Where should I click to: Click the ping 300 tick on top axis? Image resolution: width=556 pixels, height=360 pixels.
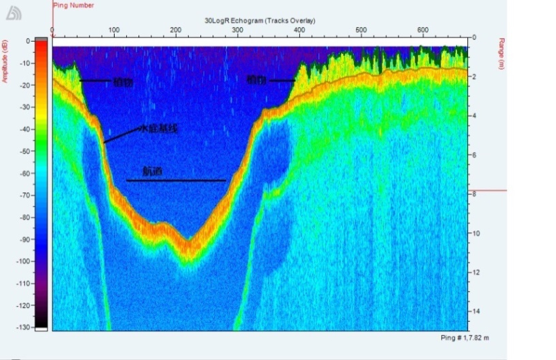tap(238, 30)
